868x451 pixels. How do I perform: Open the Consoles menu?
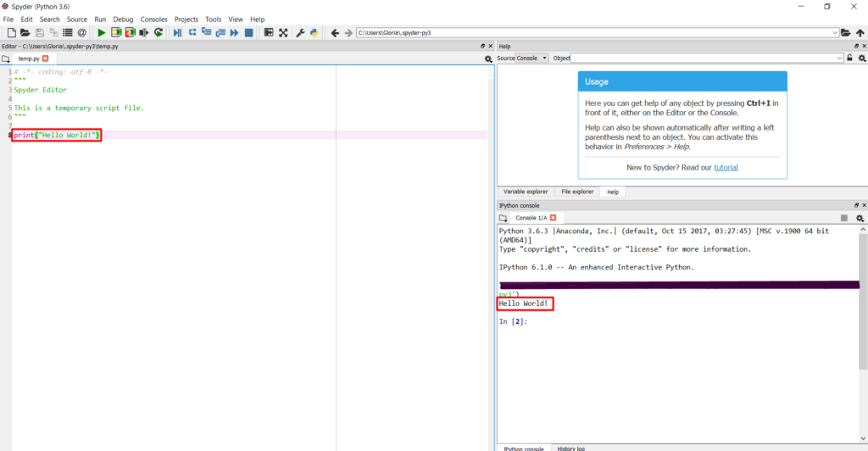[x=153, y=19]
